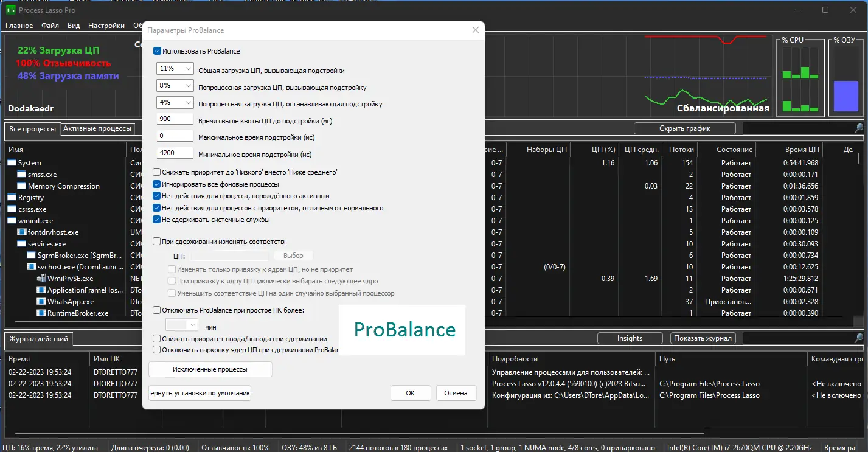Click the ApplicationFrameHost process icon
Screen dimensions: 868x452
(41, 290)
